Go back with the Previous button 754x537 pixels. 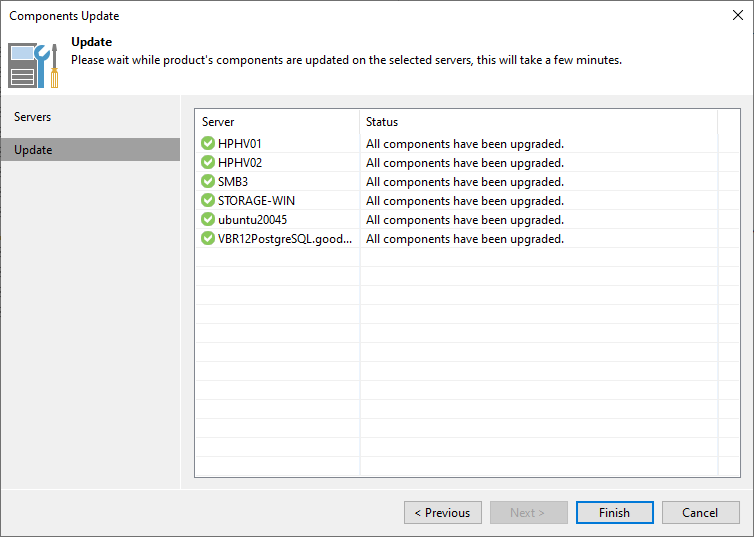pos(443,512)
